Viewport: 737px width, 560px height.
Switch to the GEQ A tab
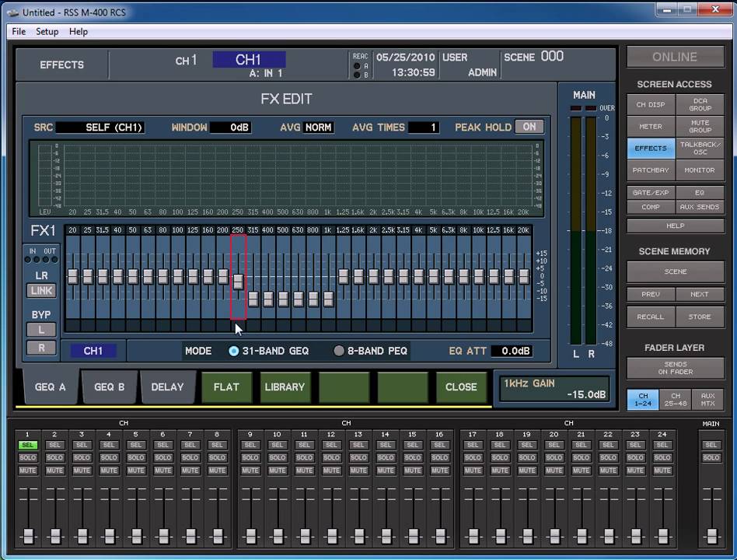(51, 387)
